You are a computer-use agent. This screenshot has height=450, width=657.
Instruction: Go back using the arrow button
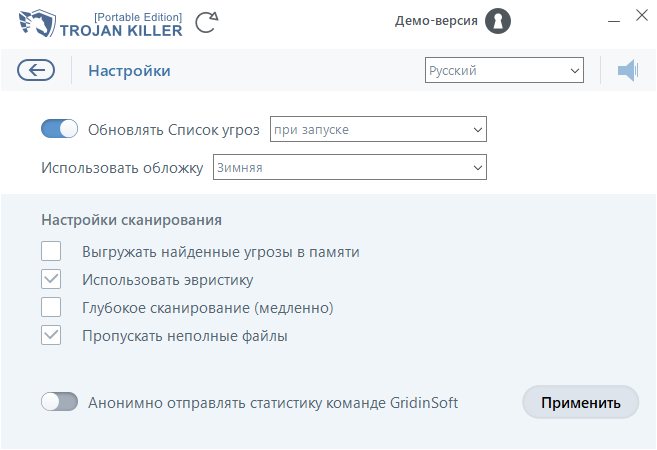point(36,70)
